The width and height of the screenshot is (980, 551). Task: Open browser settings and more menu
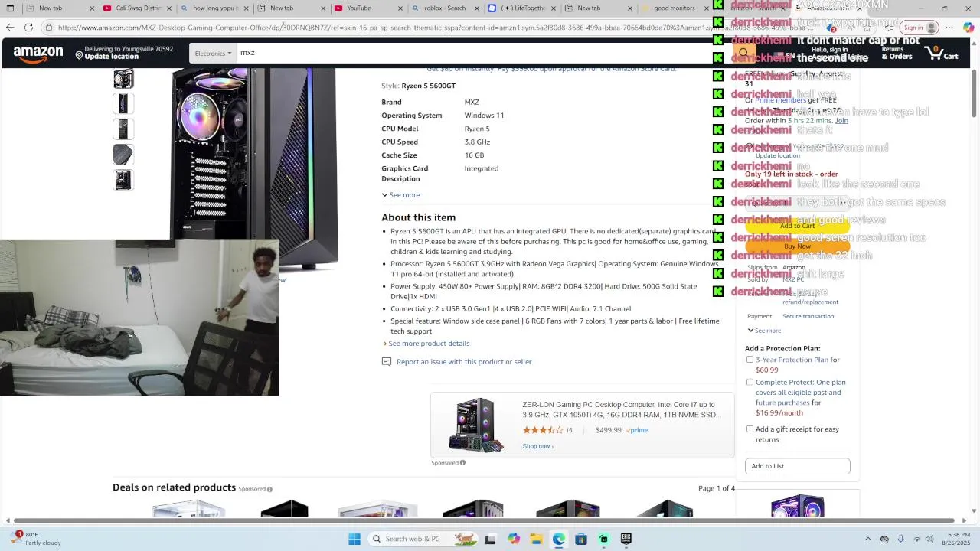949,28
